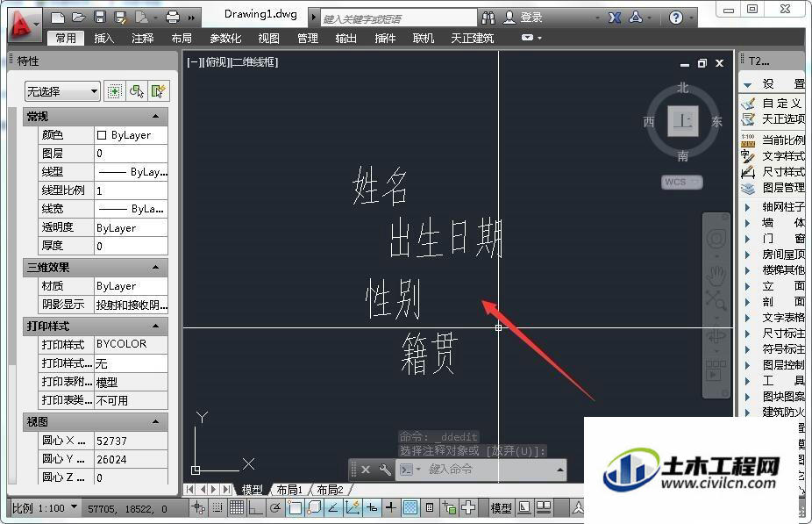Click the Save As icon with pencil

[x=120, y=18]
